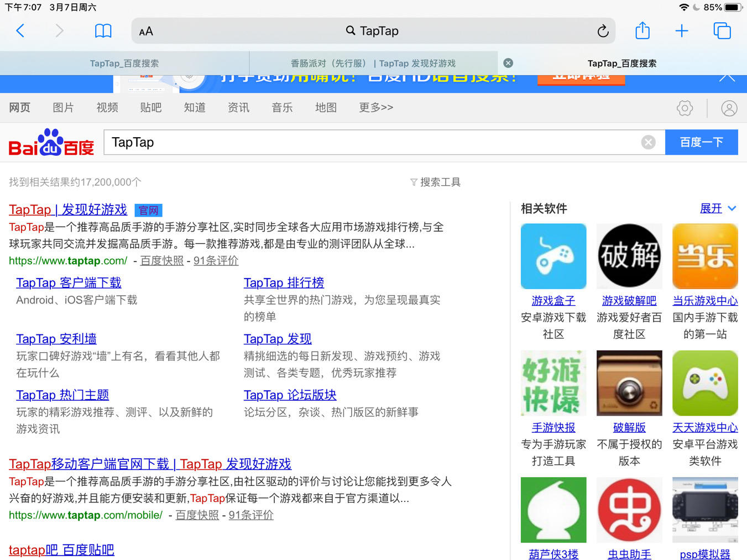Open Baidu settings gear icon

click(685, 108)
